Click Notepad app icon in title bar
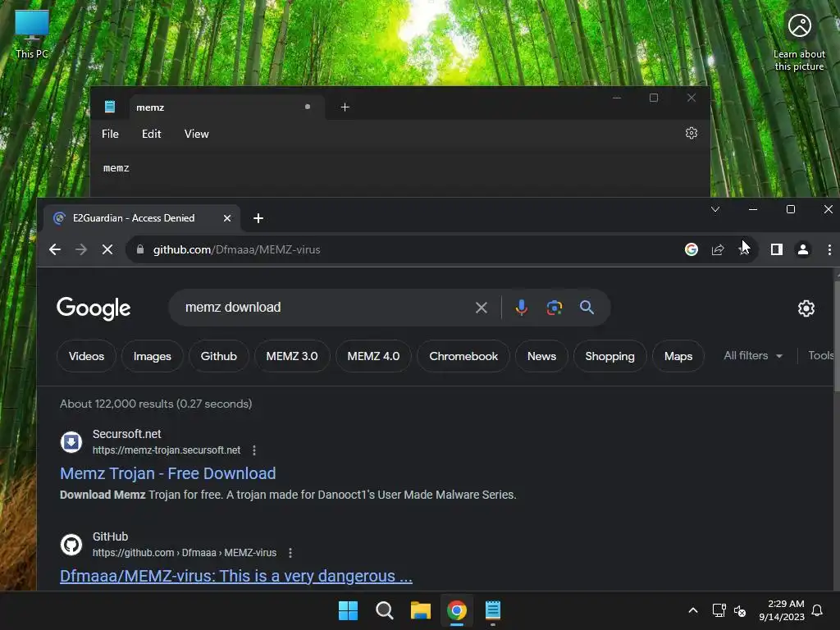The width and height of the screenshot is (840, 630). tap(110, 107)
